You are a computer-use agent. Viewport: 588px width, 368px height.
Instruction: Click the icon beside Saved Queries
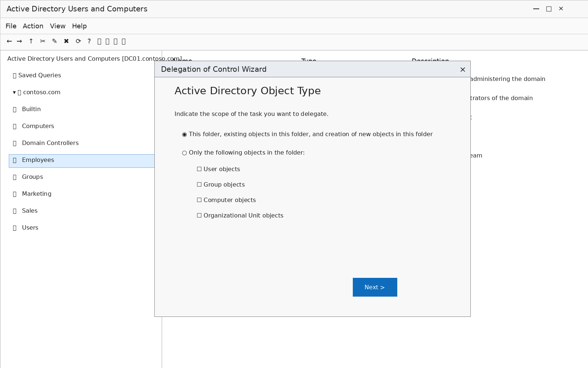tap(15, 75)
